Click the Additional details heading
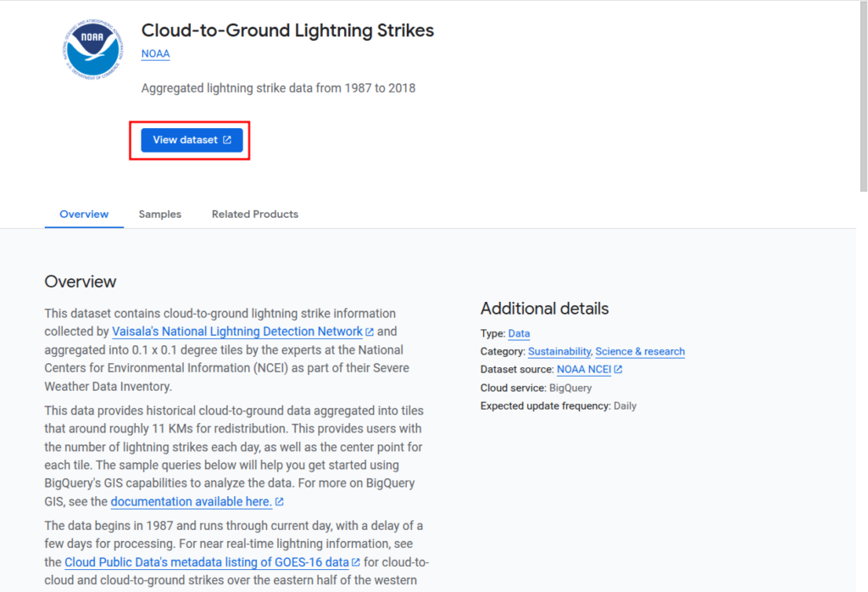 point(545,309)
